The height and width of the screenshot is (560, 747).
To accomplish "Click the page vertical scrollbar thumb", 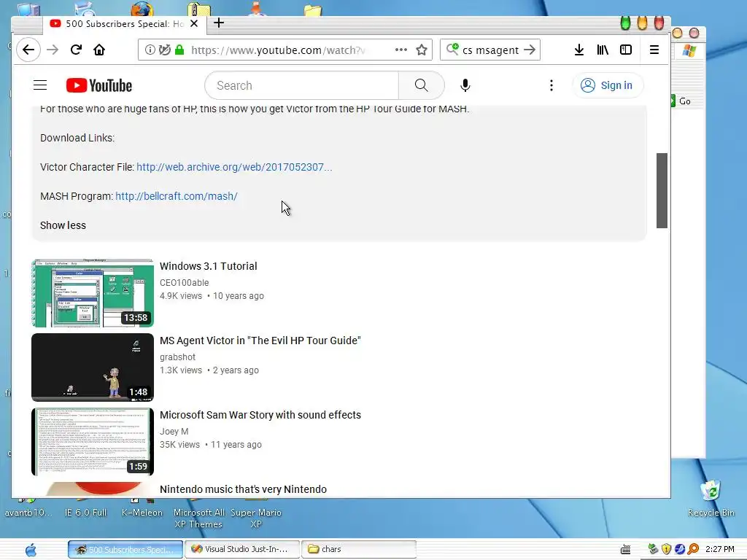I will click(x=662, y=190).
